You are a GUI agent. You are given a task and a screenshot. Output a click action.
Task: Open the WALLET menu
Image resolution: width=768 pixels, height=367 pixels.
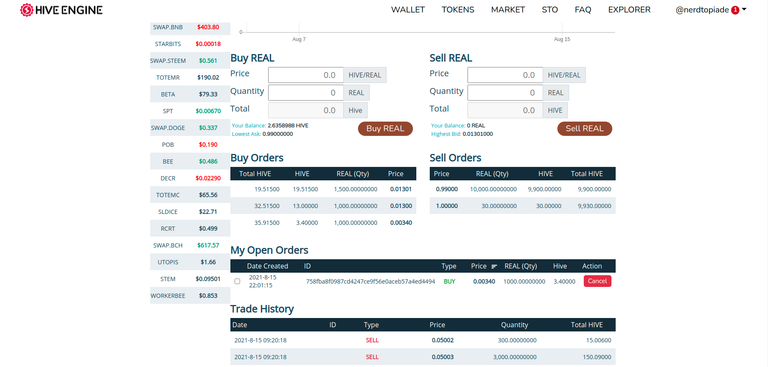pos(408,10)
